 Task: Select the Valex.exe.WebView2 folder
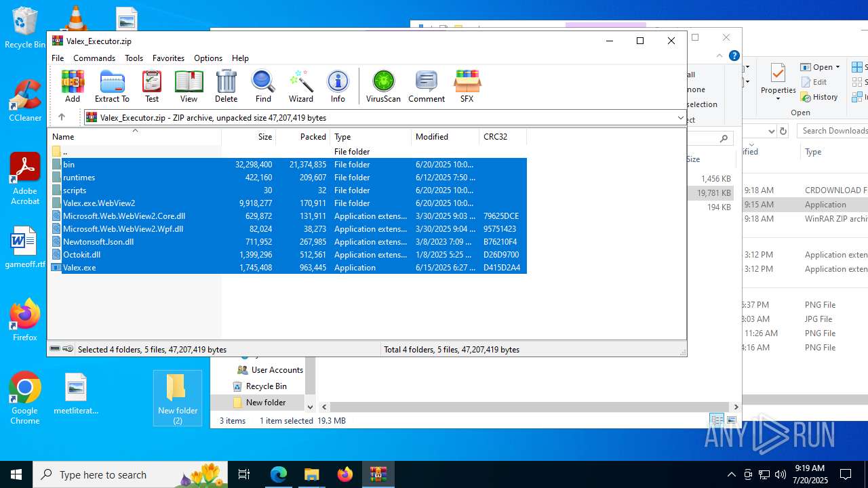tap(289, 203)
